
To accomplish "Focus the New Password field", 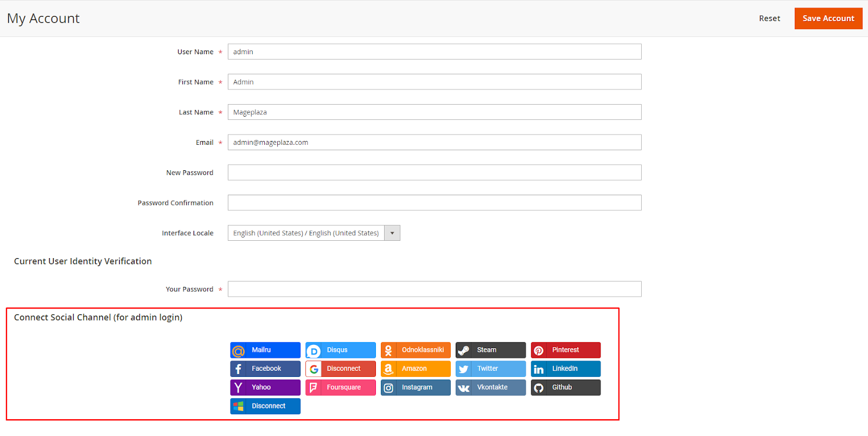I will point(434,172).
